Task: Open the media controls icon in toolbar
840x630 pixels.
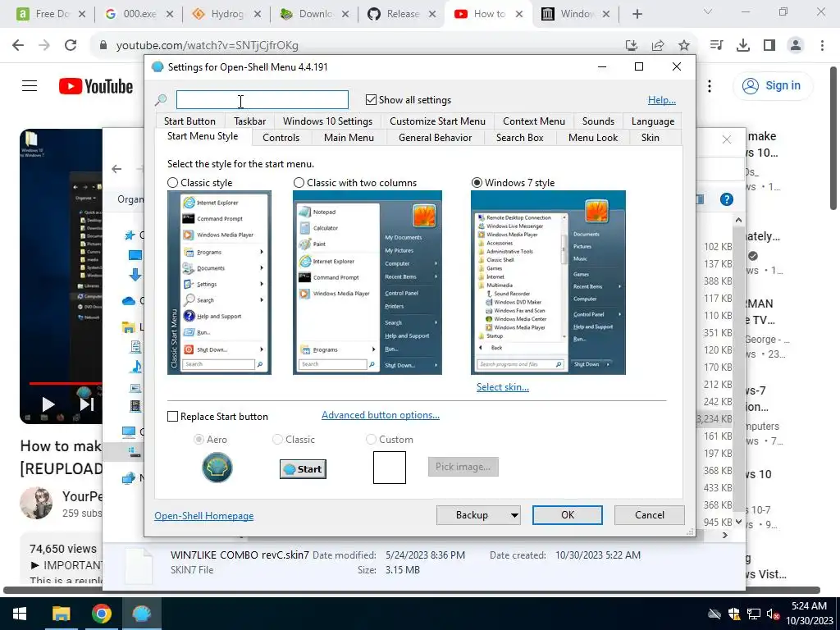Action: [716, 46]
